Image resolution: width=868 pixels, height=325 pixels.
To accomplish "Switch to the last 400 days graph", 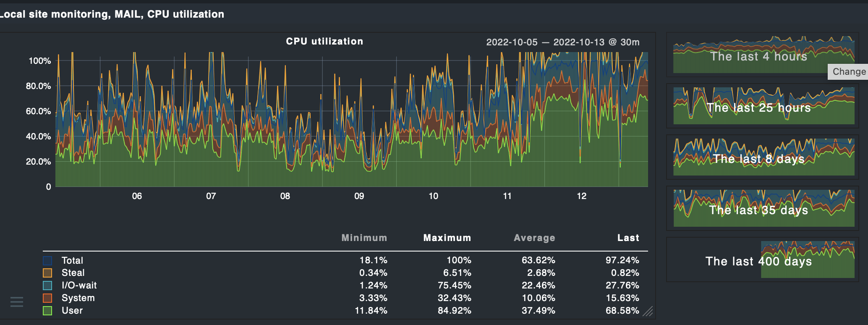I will 763,259.
